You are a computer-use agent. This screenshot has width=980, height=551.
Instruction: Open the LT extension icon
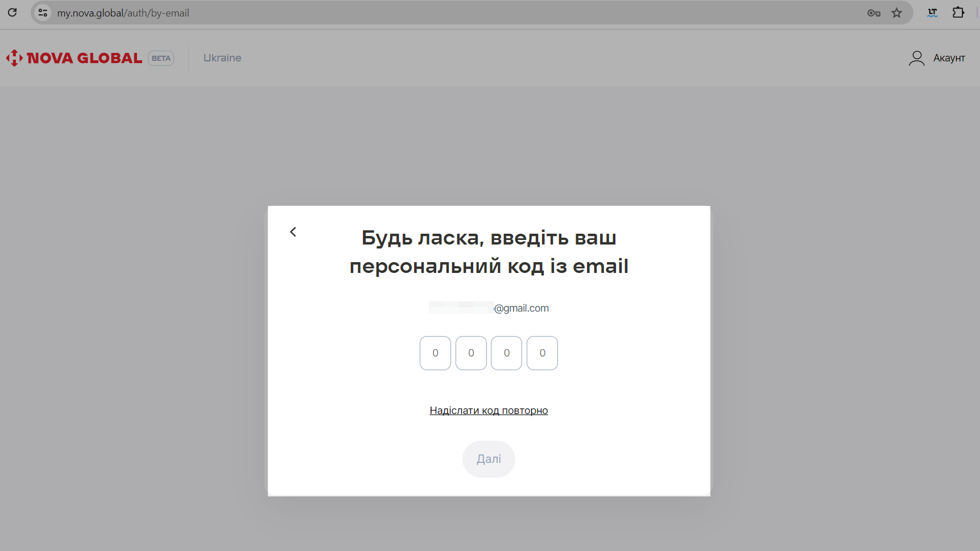click(x=932, y=13)
